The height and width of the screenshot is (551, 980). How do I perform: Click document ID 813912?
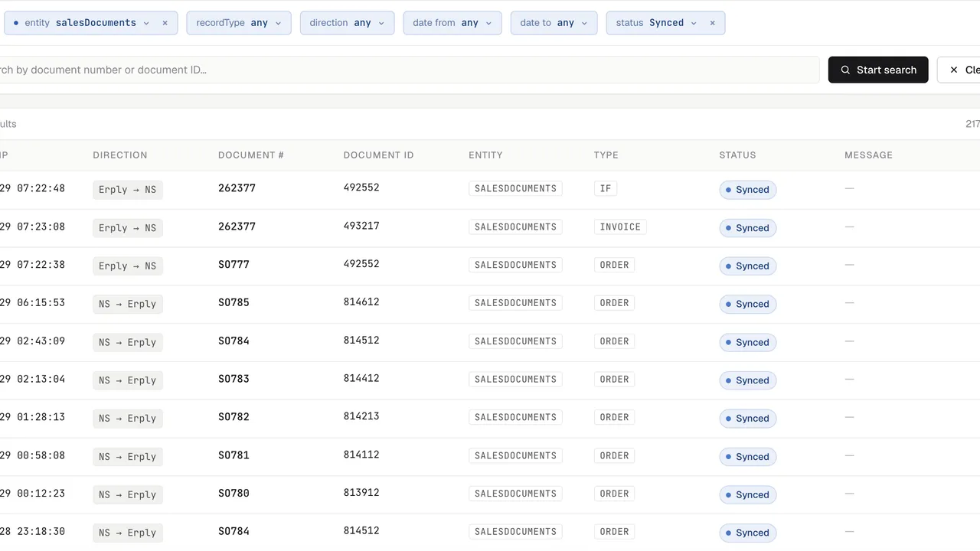coord(361,494)
